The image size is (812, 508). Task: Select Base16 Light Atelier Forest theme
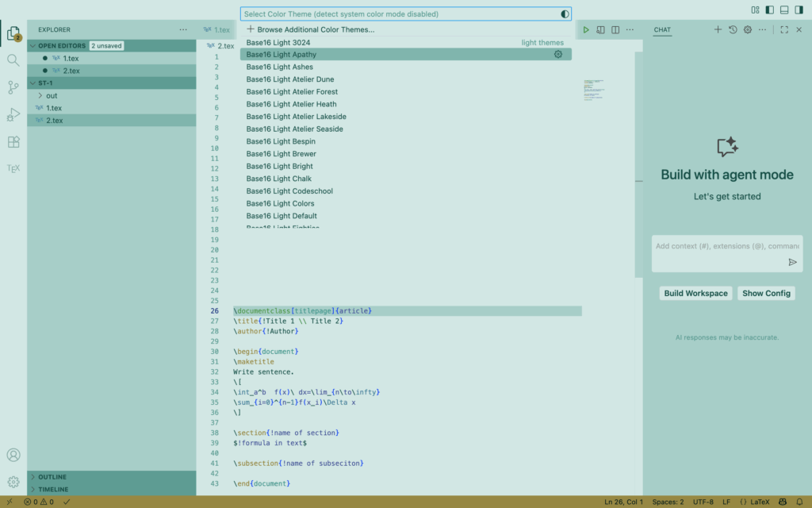pyautogui.click(x=292, y=92)
